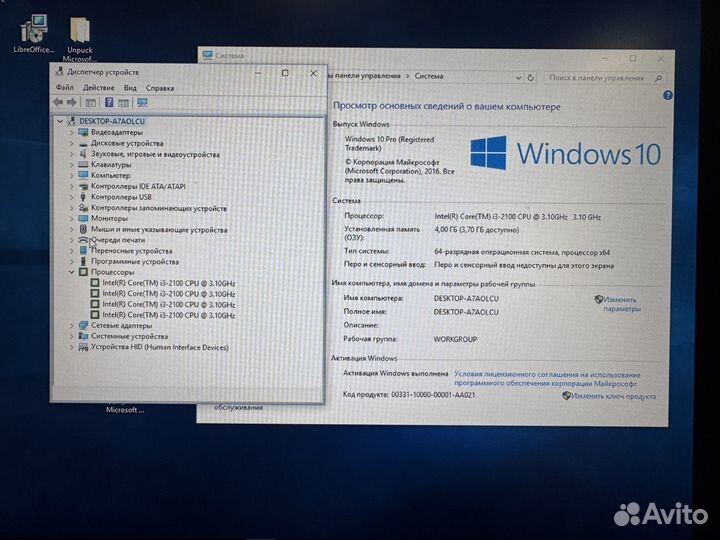
Task: Click the Контроллеры IDE ATA/ATAPI icon
Action: click(83, 186)
